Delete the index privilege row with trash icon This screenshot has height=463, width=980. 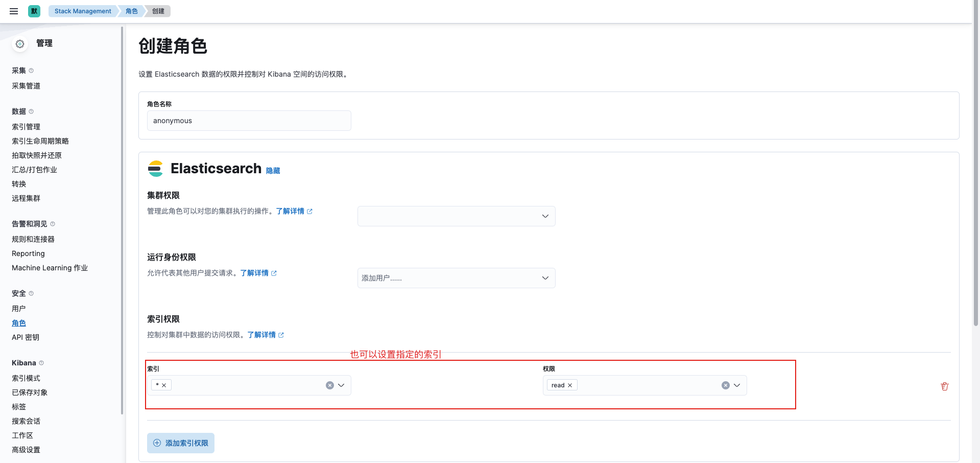(945, 386)
